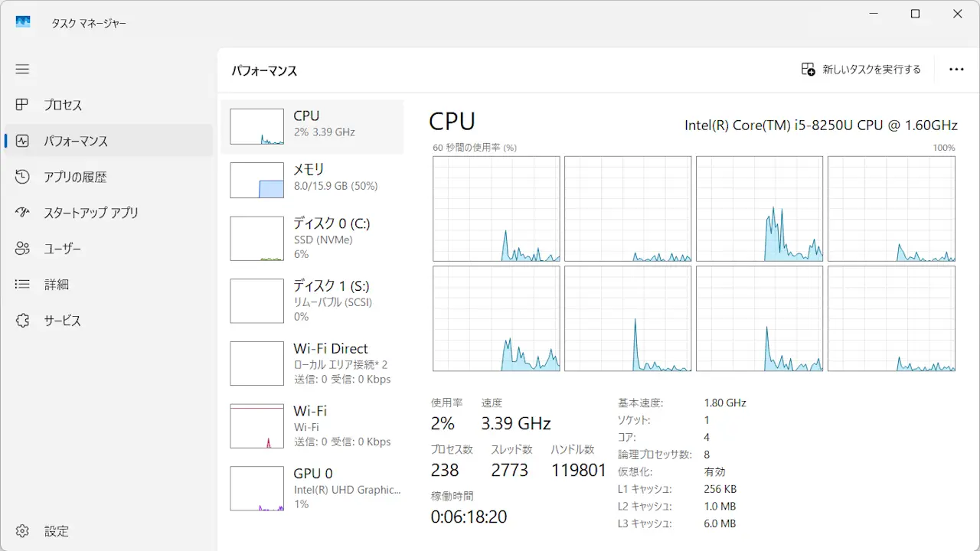This screenshot has width=980, height=551.
Task: Toggle the hamburger navigation menu
Action: click(x=22, y=69)
